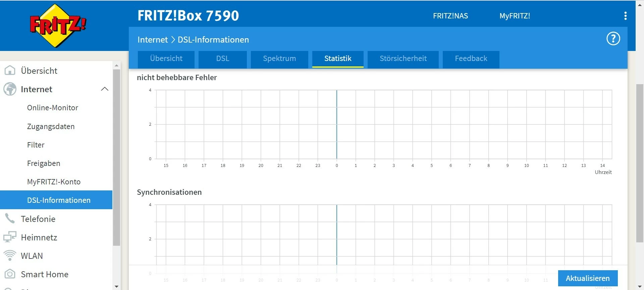The height and width of the screenshot is (290, 644).
Task: Click the FRITZ! logo
Action: (x=58, y=25)
